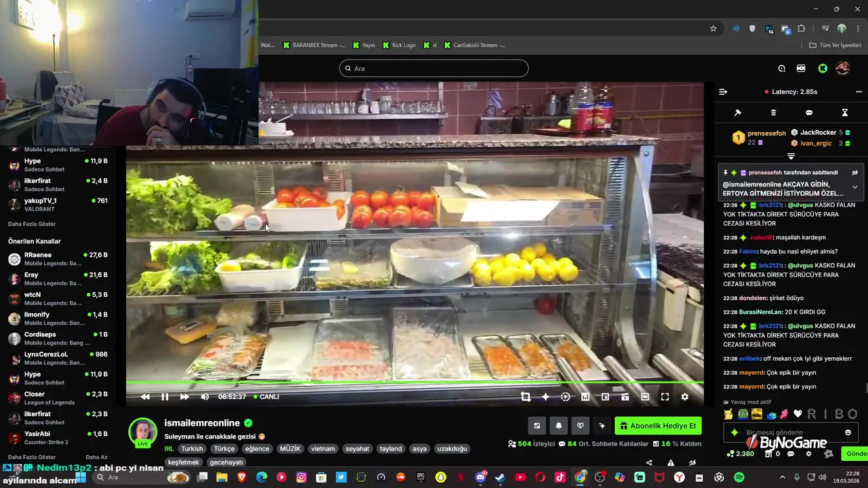Click the playback speed circle icon
868x488 pixels.
click(x=566, y=396)
